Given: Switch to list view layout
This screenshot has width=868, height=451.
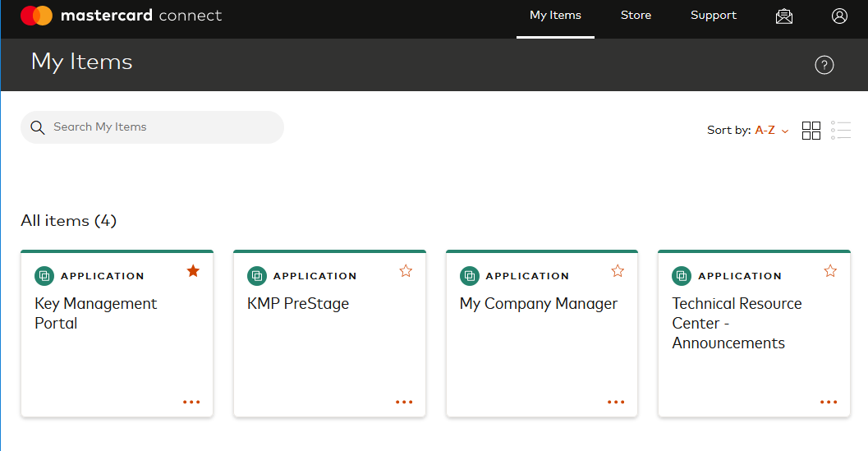Looking at the screenshot, I should pos(840,131).
